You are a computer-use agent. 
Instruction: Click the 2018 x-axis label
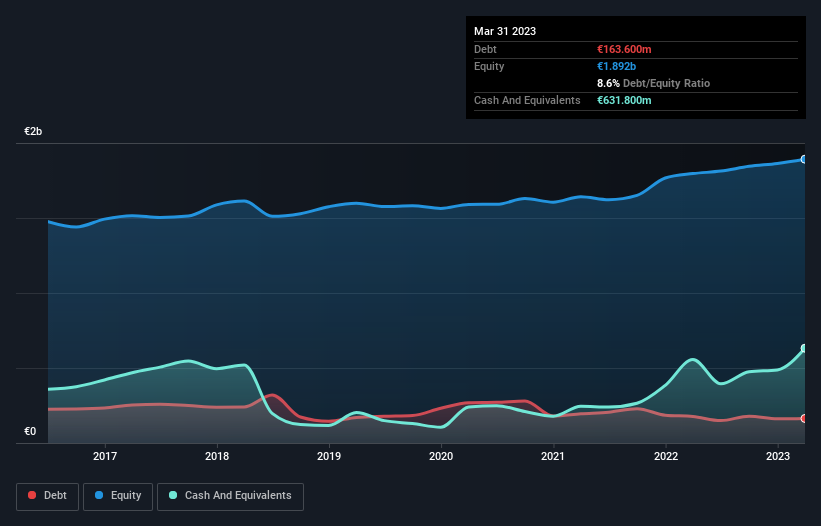(x=217, y=457)
